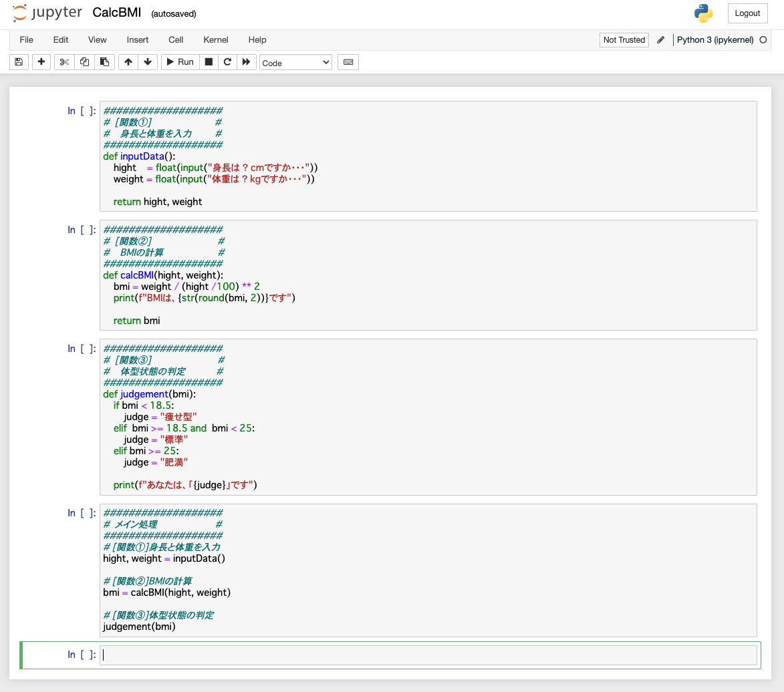
Task: Save the notebook using the save icon
Action: tap(18, 61)
